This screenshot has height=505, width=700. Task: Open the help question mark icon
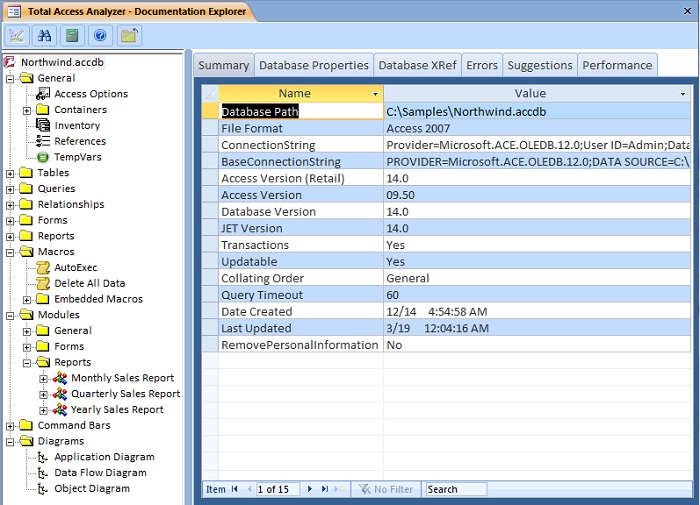click(x=100, y=35)
